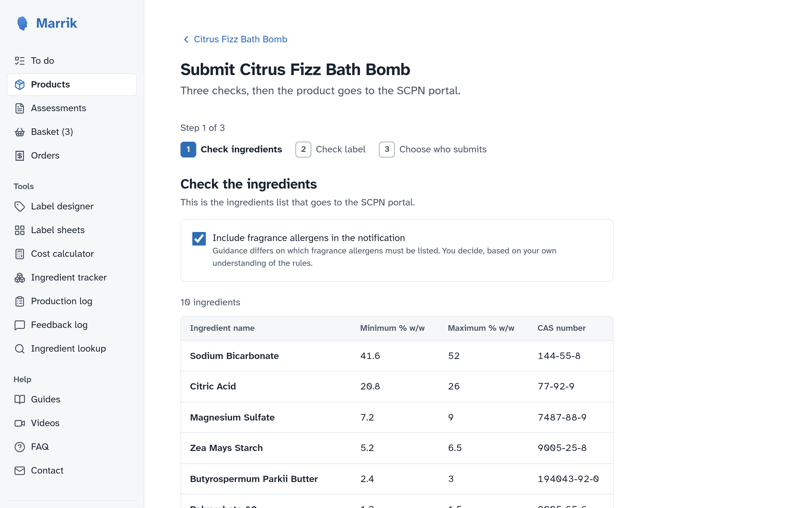The image size is (812, 508).
Task: Open Label designer tag icon
Action: 20,206
